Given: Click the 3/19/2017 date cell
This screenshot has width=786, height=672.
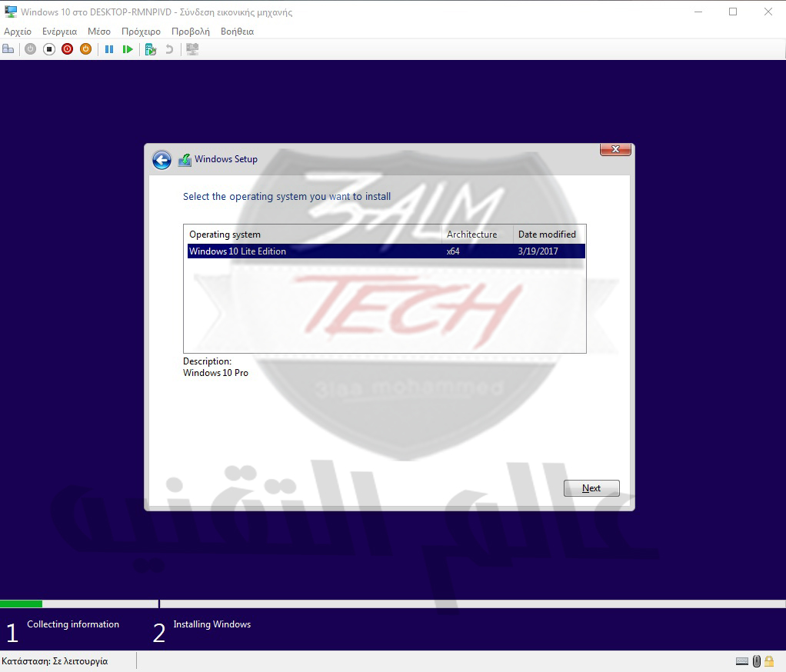Looking at the screenshot, I should [538, 251].
